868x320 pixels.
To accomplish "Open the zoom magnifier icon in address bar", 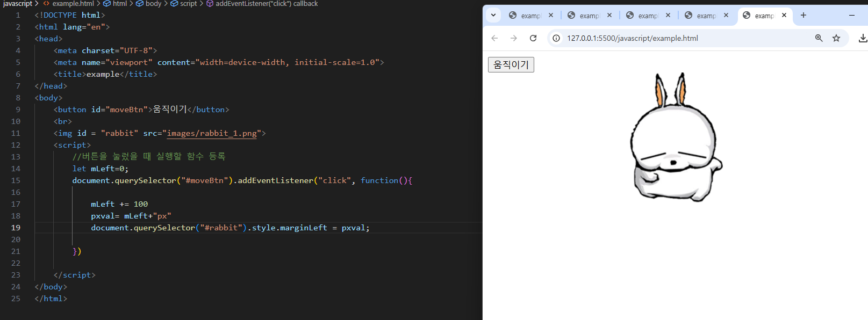I will pyautogui.click(x=819, y=38).
